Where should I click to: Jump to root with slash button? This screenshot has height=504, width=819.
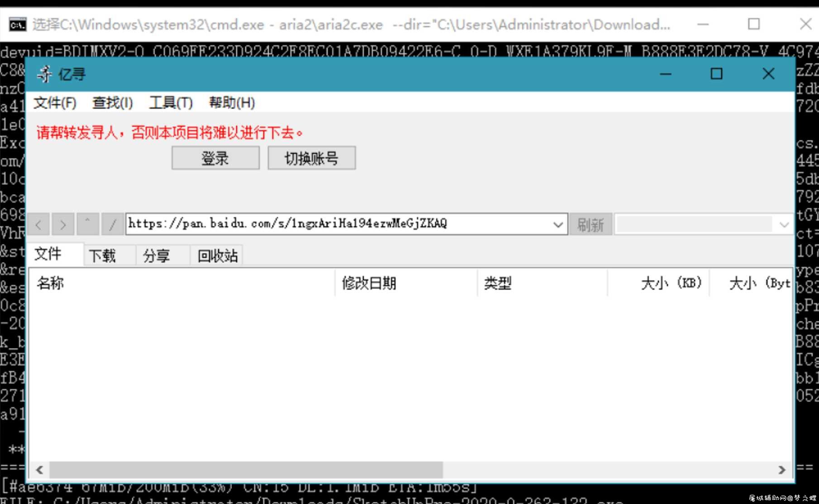(113, 224)
